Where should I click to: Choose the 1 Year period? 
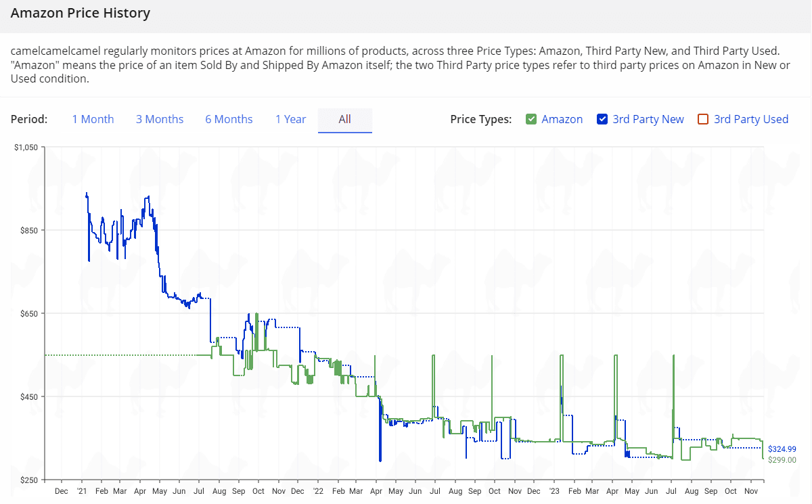point(290,120)
